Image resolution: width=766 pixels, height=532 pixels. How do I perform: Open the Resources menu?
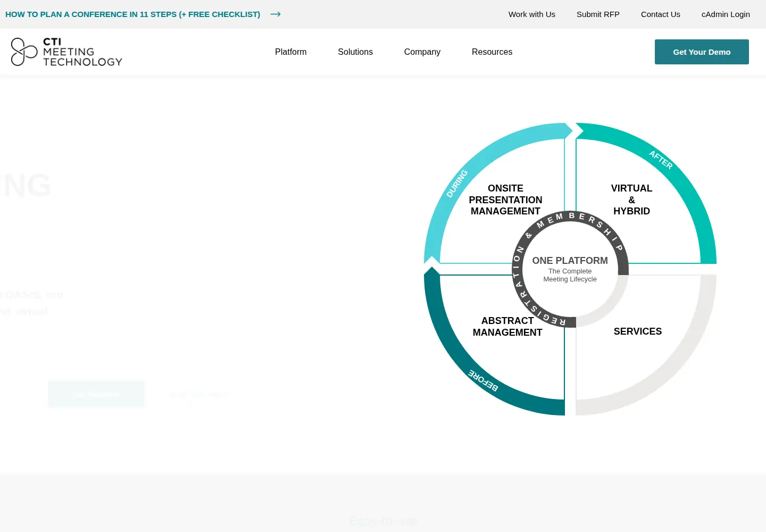[x=492, y=52]
